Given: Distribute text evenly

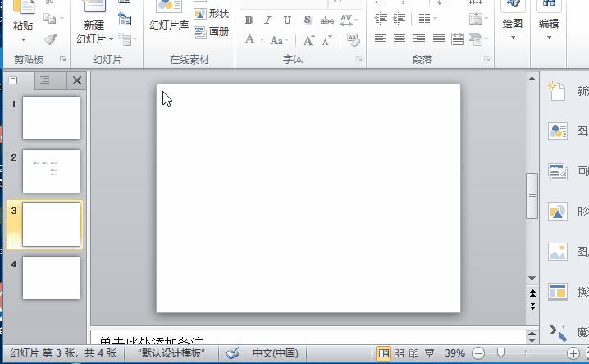Looking at the screenshot, I should point(458,39).
